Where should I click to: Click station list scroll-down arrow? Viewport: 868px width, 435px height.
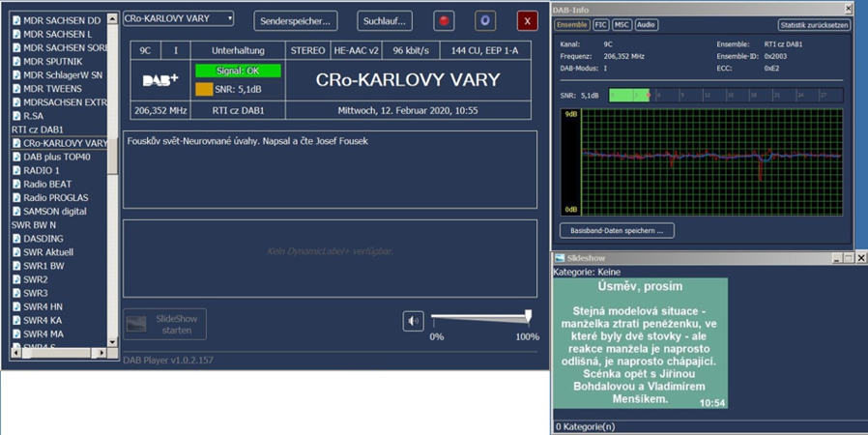click(x=112, y=342)
